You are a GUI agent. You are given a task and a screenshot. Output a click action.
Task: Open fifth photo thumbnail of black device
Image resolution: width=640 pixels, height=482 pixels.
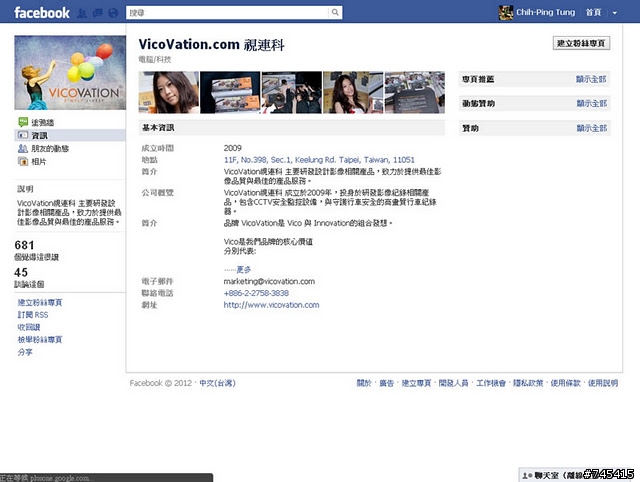[415, 92]
